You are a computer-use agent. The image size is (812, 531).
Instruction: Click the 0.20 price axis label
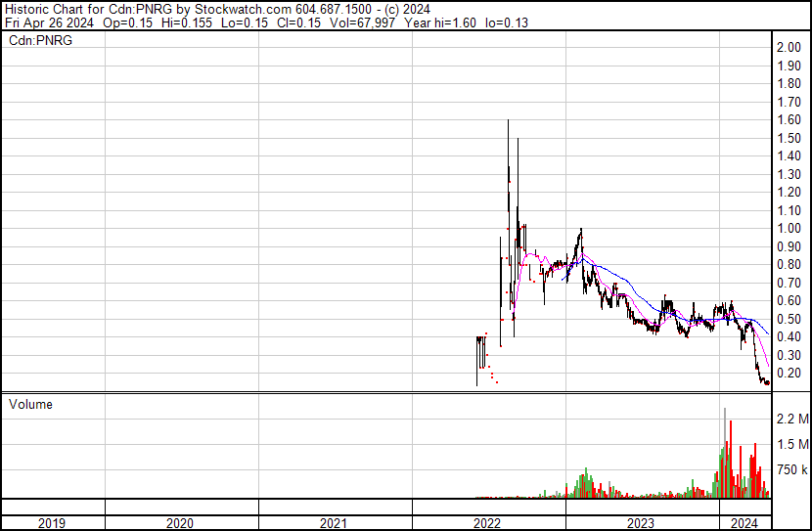(789, 374)
